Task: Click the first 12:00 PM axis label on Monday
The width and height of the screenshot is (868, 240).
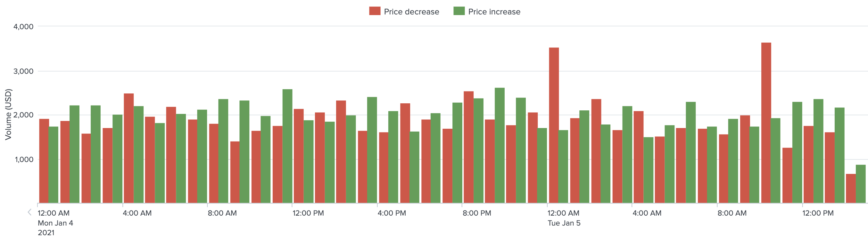Action: point(308,213)
